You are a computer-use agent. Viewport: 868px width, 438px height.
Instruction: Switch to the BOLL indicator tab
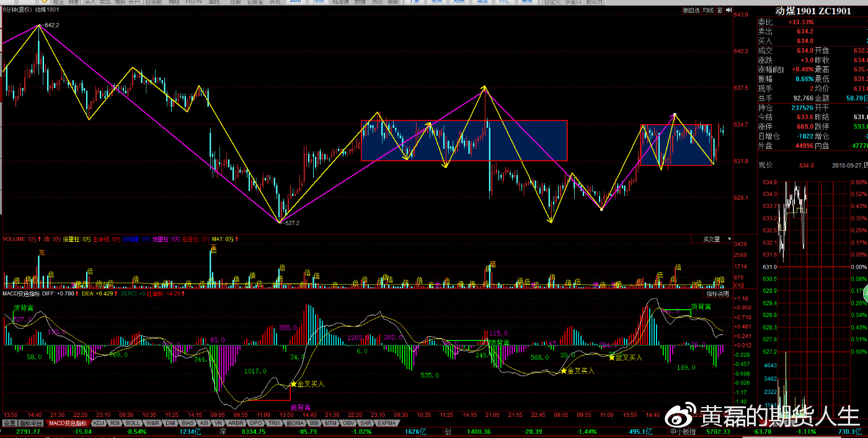(133, 423)
